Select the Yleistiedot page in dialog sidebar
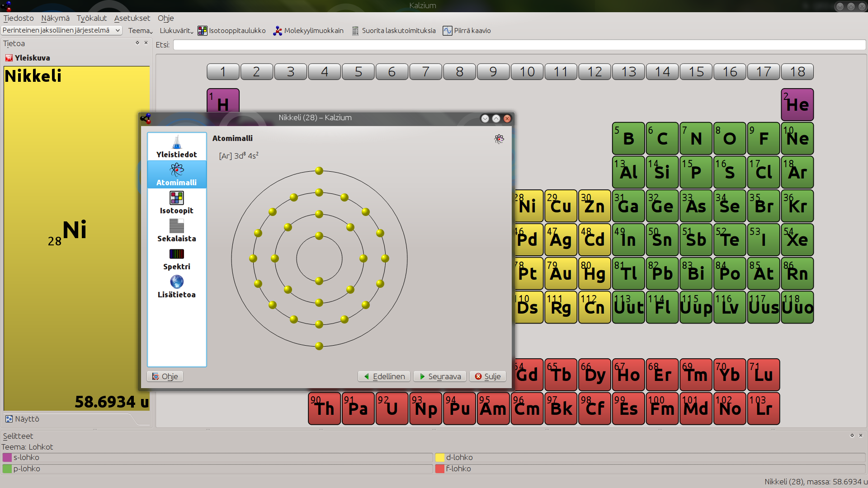 click(x=177, y=146)
